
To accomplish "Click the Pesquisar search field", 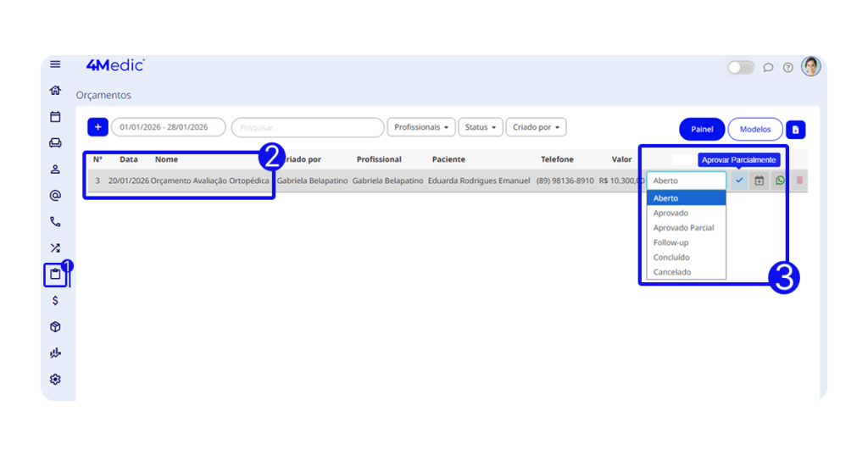I will 308,127.
